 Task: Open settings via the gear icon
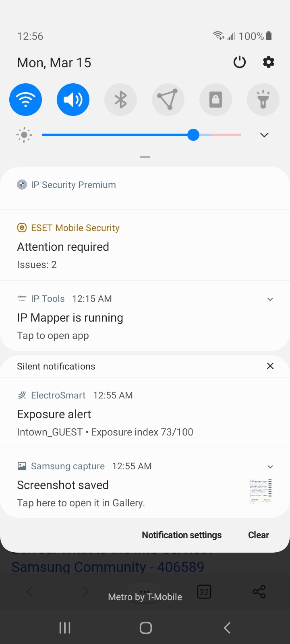point(269,62)
